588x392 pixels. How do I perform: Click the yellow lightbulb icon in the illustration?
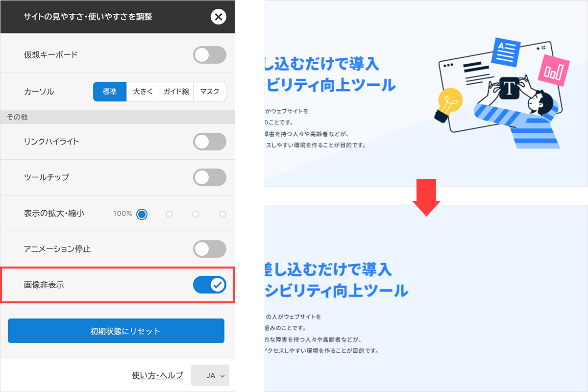449,100
